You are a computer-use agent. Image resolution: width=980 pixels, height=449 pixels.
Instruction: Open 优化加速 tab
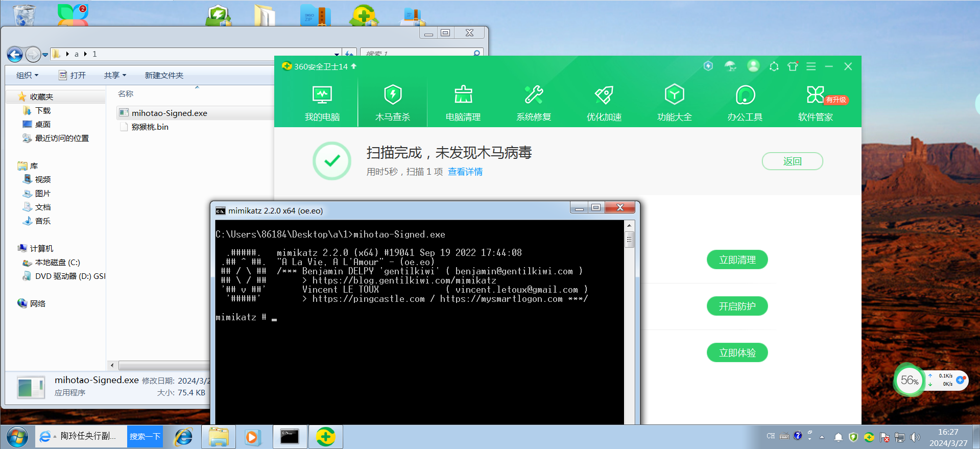(x=604, y=103)
